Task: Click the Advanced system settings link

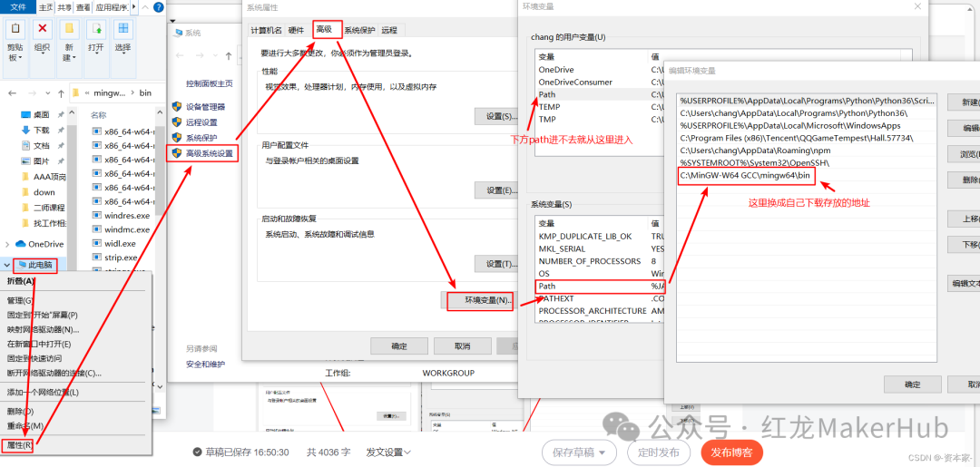Action: point(202,153)
